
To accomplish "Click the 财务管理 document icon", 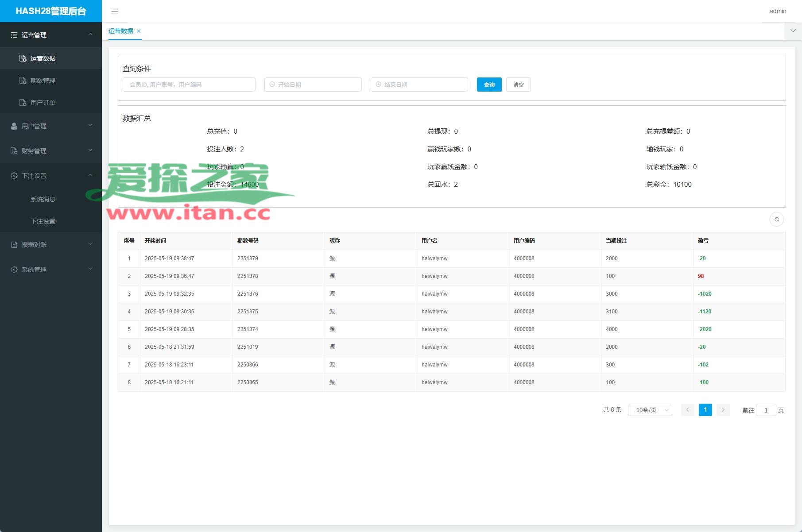I will (14, 151).
